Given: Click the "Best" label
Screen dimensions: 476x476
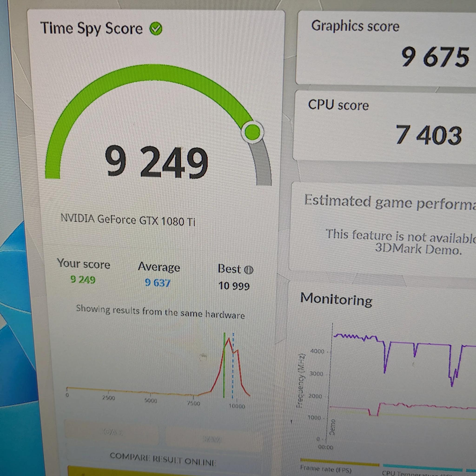Looking at the screenshot, I should [x=229, y=269].
